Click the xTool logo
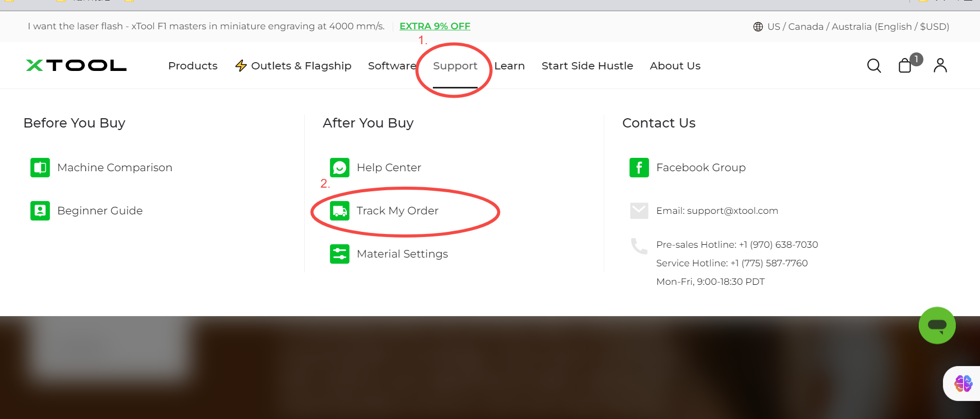The width and height of the screenshot is (980, 419). (x=76, y=65)
